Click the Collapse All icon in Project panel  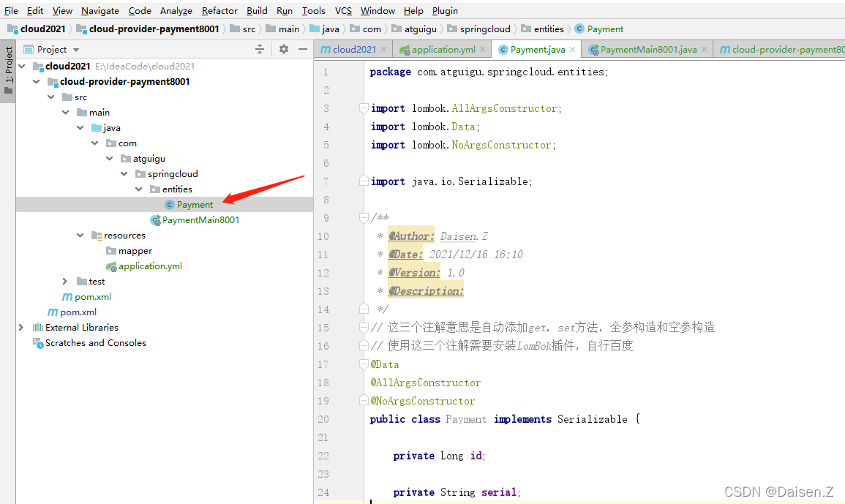(260, 50)
